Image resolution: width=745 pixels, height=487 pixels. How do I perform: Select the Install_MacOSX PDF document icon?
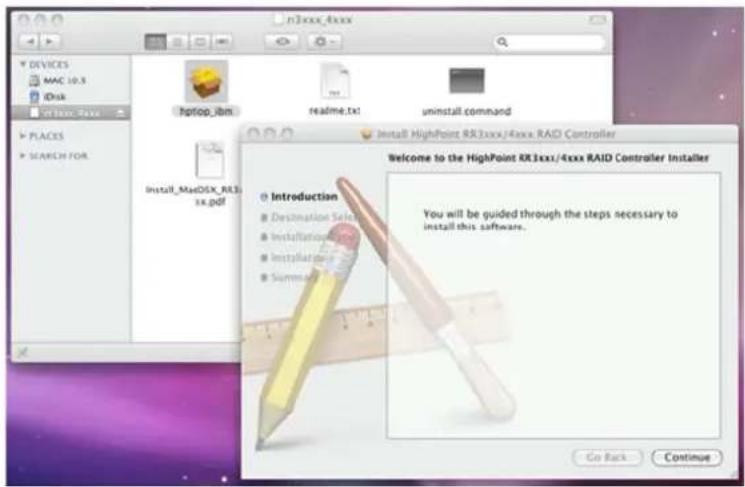tap(210, 160)
